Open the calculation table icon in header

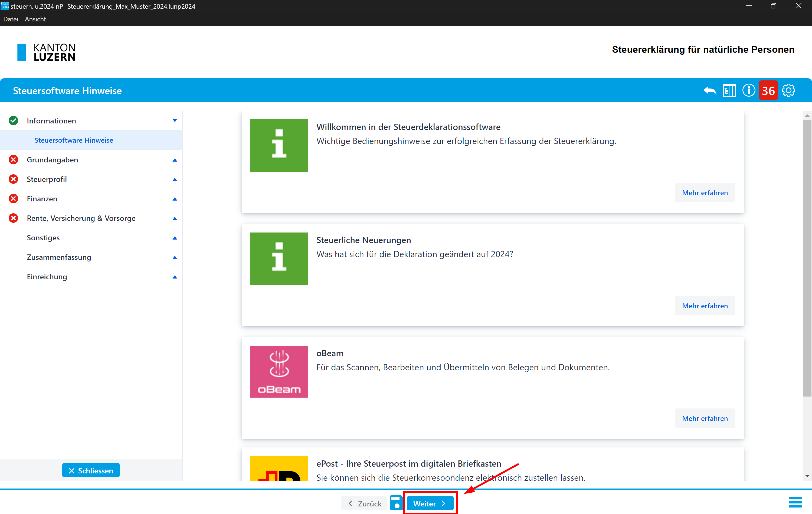(x=729, y=90)
